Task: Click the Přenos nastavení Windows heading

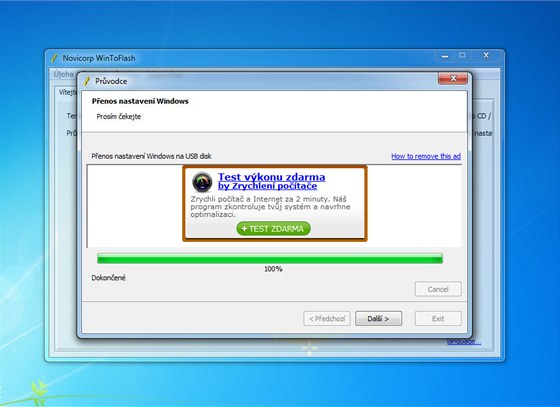Action: [140, 101]
